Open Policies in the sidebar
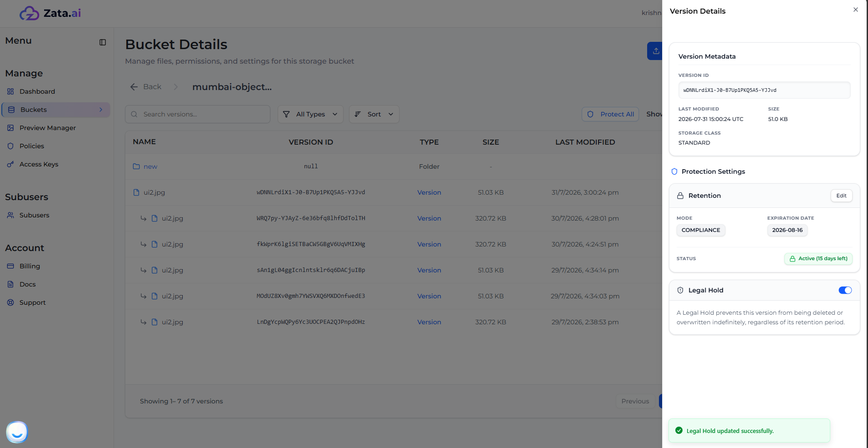This screenshot has width=868, height=448. tap(32, 146)
